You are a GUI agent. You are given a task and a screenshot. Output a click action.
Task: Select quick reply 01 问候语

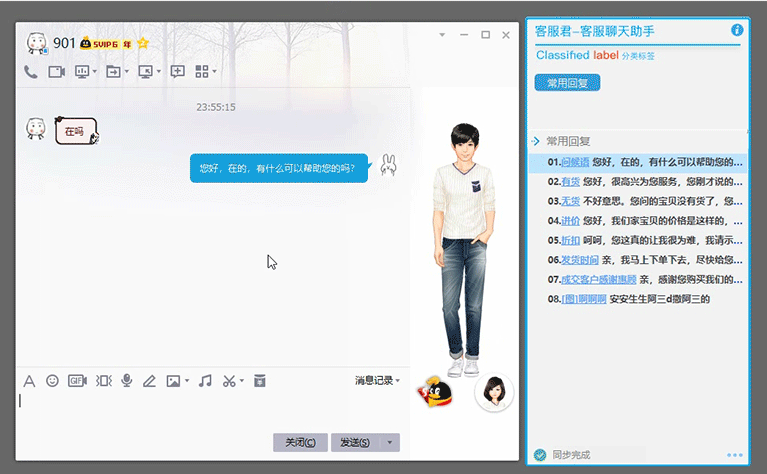tap(638, 162)
